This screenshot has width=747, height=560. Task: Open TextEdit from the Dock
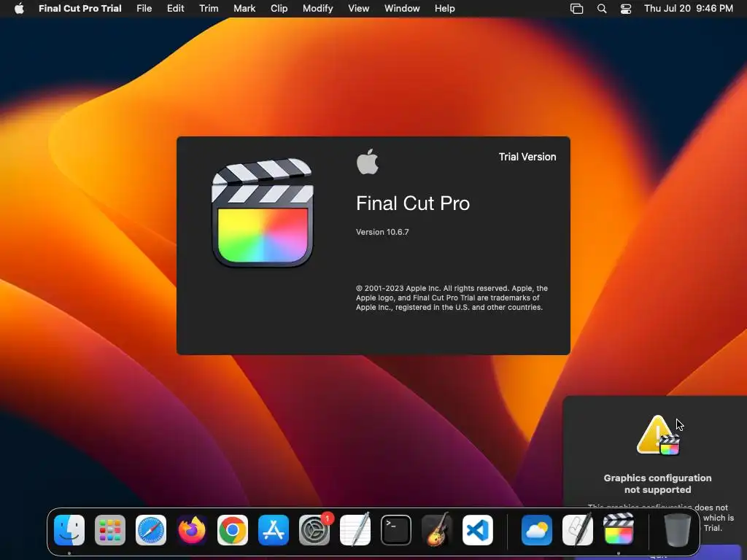(355, 529)
